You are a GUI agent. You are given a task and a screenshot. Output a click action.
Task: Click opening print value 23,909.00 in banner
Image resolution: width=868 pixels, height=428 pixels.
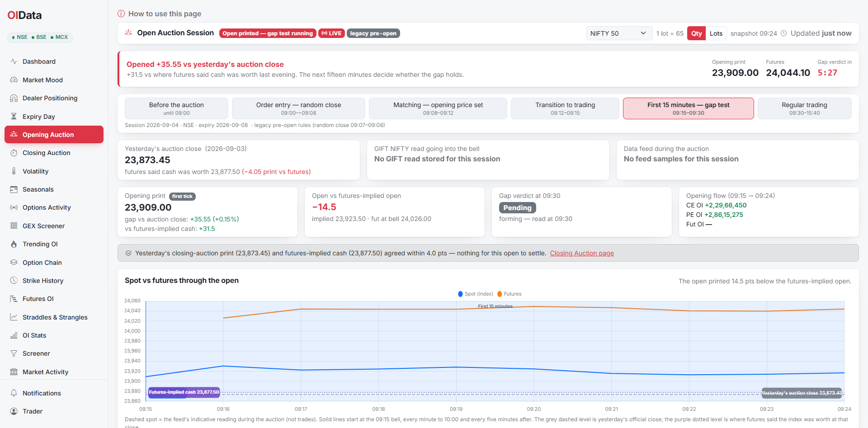(735, 73)
